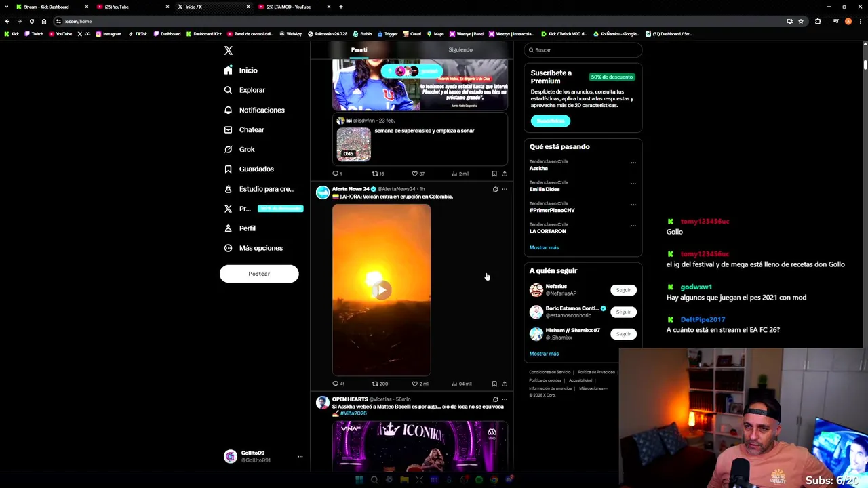Open Gollito09 account menu dots

tap(300, 457)
